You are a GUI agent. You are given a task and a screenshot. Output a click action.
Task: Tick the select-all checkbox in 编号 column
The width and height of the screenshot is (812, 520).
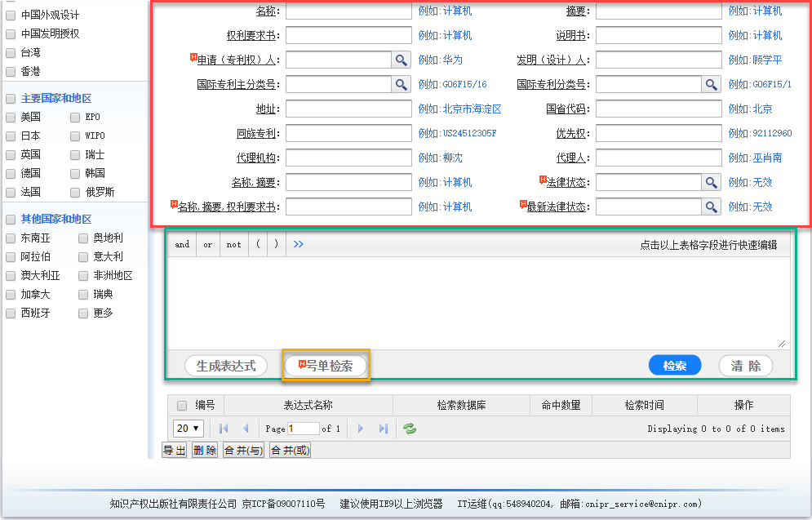182,406
